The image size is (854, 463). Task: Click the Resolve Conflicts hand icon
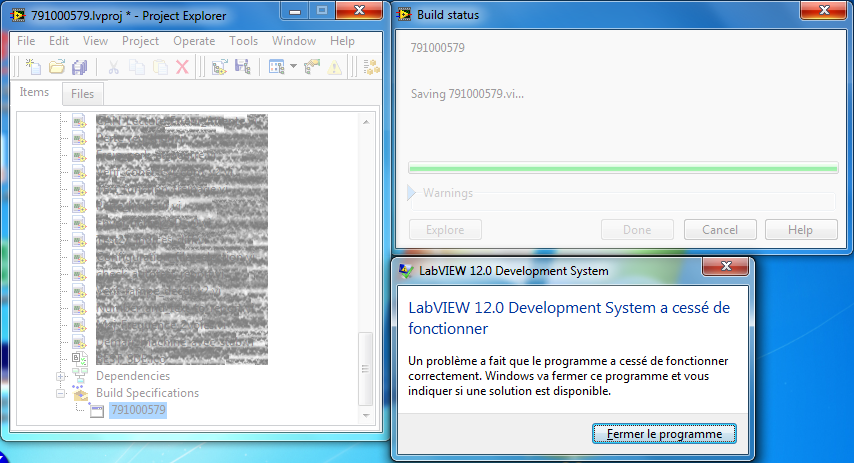312,67
